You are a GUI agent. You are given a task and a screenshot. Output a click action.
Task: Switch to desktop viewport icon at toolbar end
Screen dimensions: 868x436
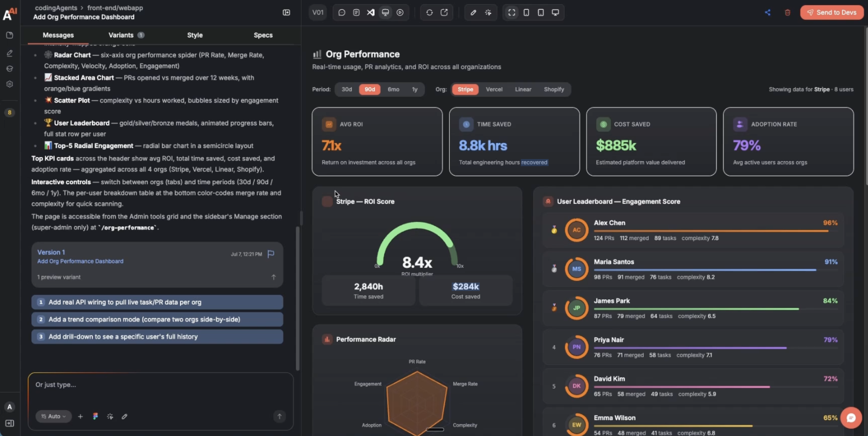(x=555, y=12)
